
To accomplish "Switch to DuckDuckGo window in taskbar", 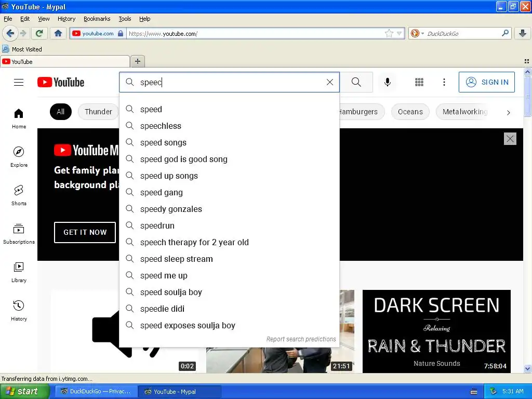I will [96, 391].
